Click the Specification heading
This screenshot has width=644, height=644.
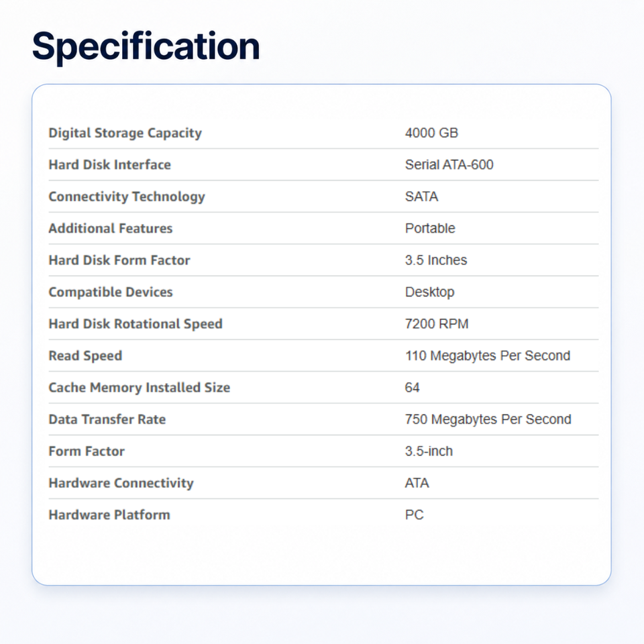click(x=146, y=47)
